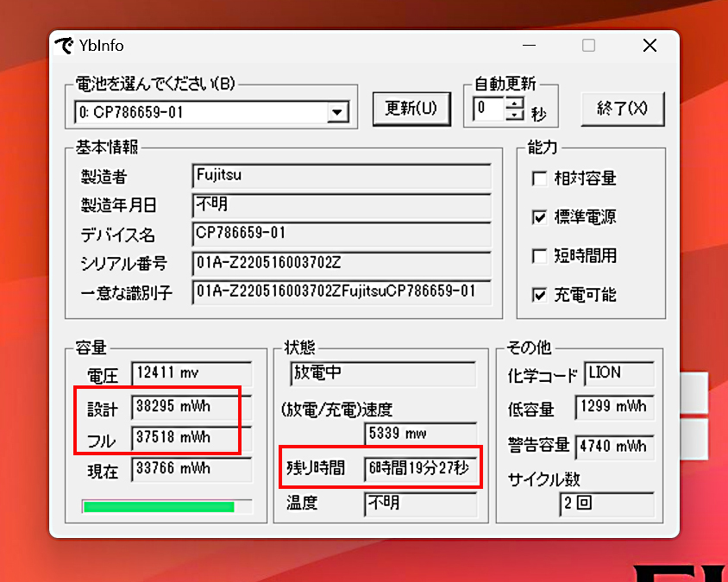Click the 温度 field showing 不明
Image resolution: width=728 pixels, height=582 pixels.
(421, 504)
